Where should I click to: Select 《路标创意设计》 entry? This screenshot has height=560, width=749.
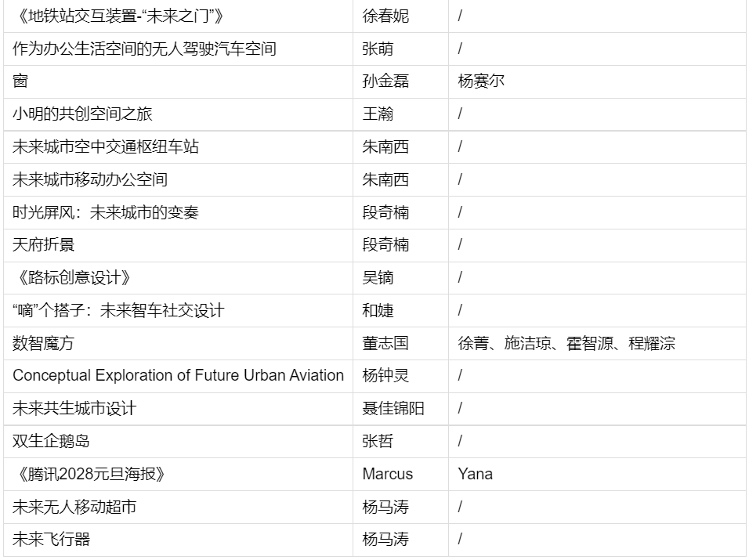pos(178,278)
